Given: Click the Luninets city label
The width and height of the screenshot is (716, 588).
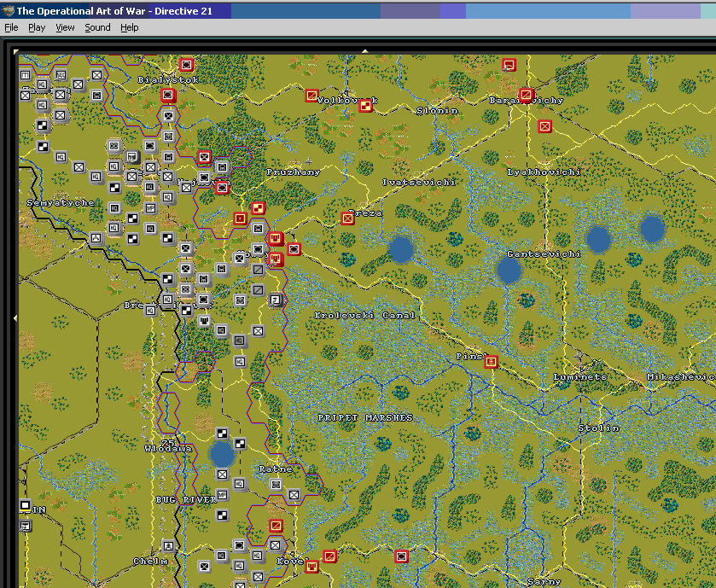Looking at the screenshot, I should [580, 376].
